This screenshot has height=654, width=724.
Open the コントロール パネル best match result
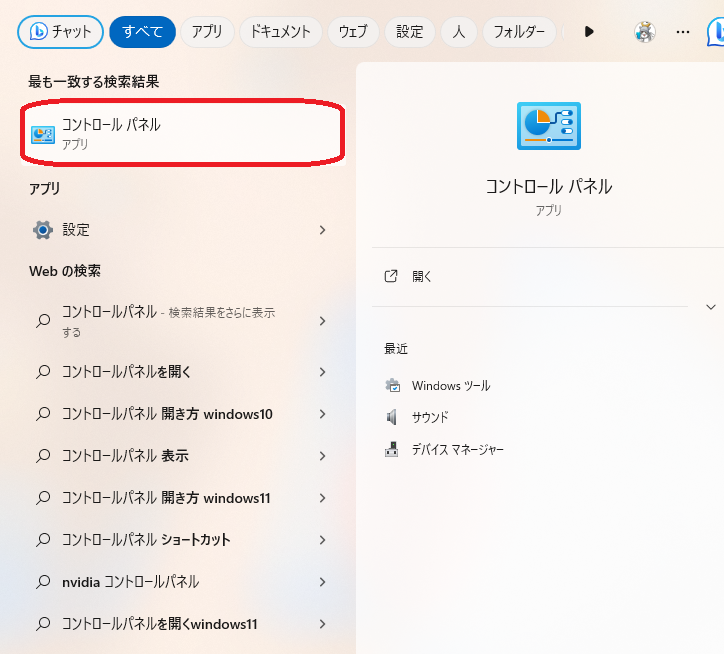tap(183, 133)
